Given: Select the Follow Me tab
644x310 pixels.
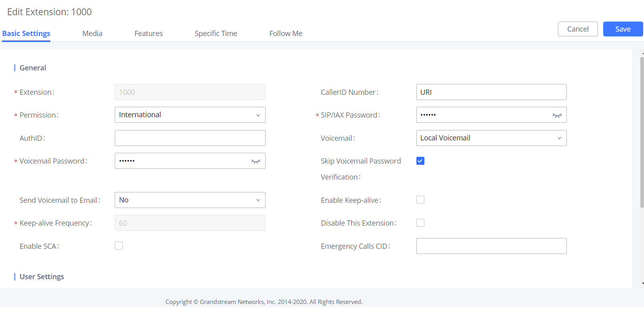Looking at the screenshot, I should click(x=286, y=34).
